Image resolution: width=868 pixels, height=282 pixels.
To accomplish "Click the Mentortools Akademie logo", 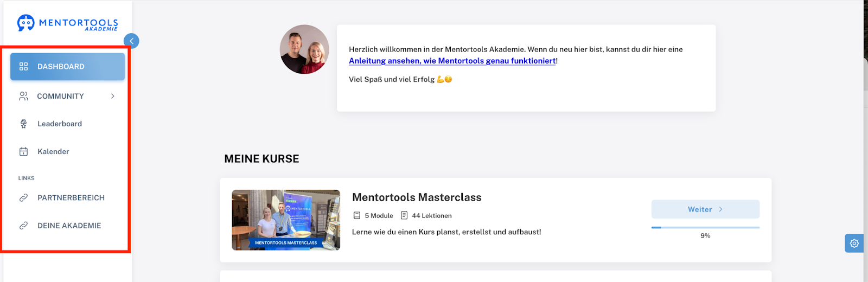I will click(67, 23).
